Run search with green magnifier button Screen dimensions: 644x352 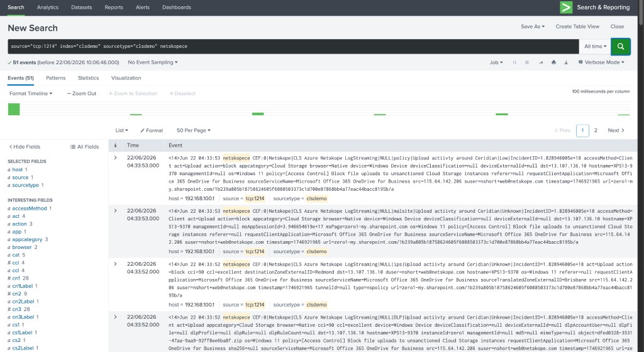pos(621,47)
